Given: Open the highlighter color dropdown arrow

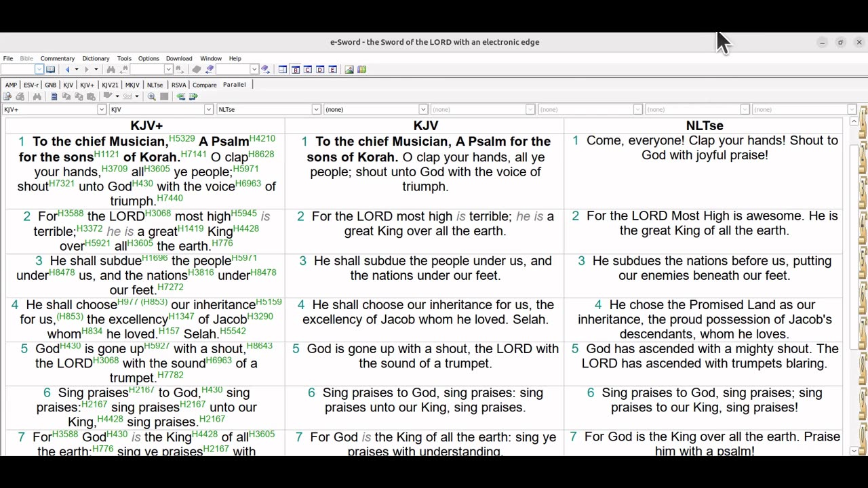Looking at the screenshot, I should pos(117,96).
